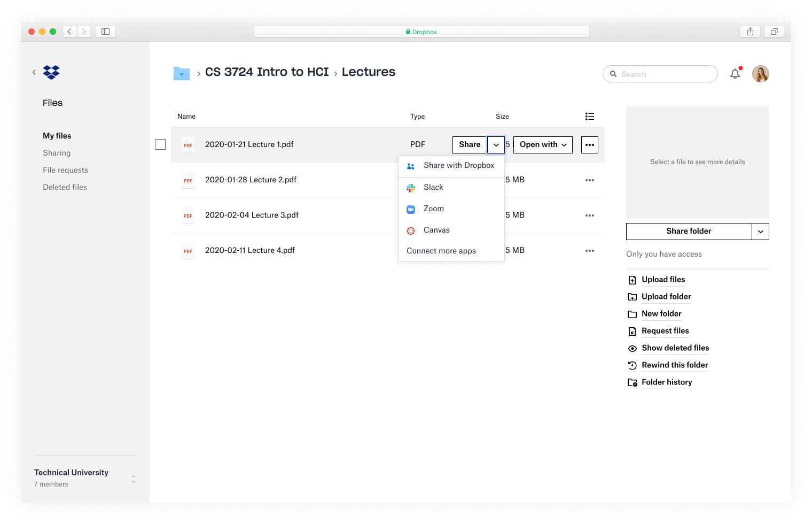This screenshot has width=812, height=524.
Task: Pick Share with Dropbox option
Action: (458, 165)
